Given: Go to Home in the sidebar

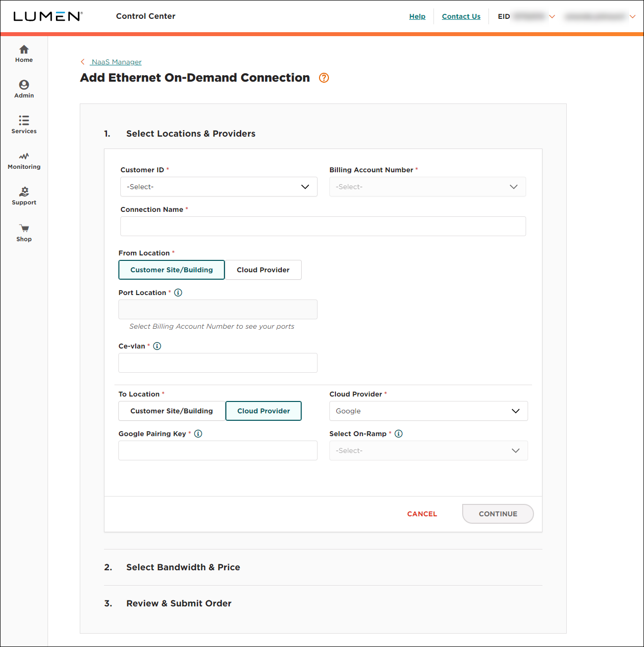Looking at the screenshot, I should 24,54.
